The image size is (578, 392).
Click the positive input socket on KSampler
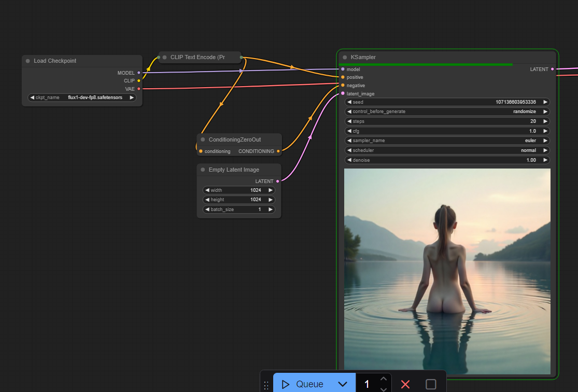(x=343, y=77)
